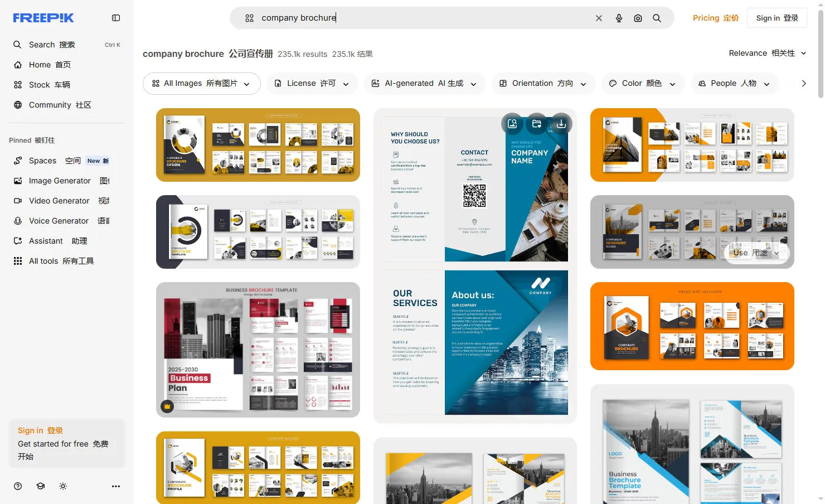Clear the search field text
This screenshot has height=504, width=825.
point(599,18)
